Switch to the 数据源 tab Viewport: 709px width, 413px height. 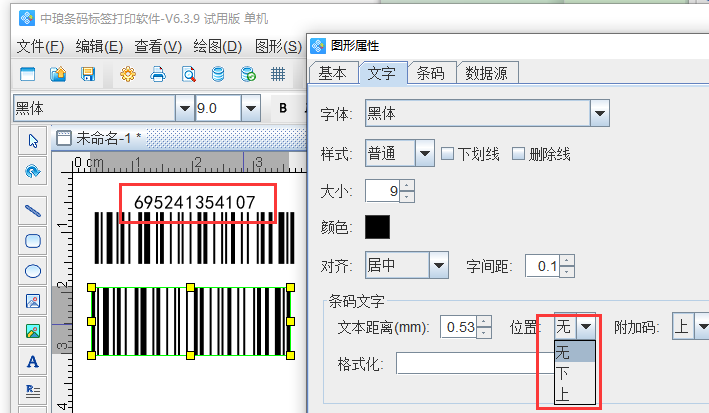[x=487, y=73]
